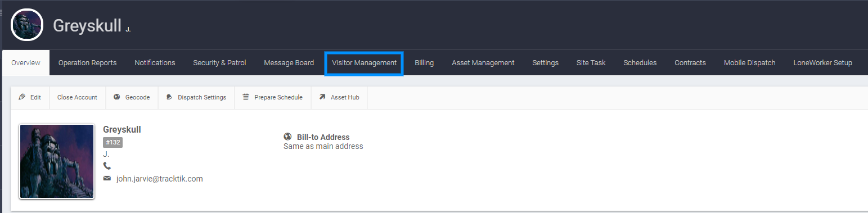
Task: Click the john.jarvie@tracktik.com email address
Action: point(159,179)
